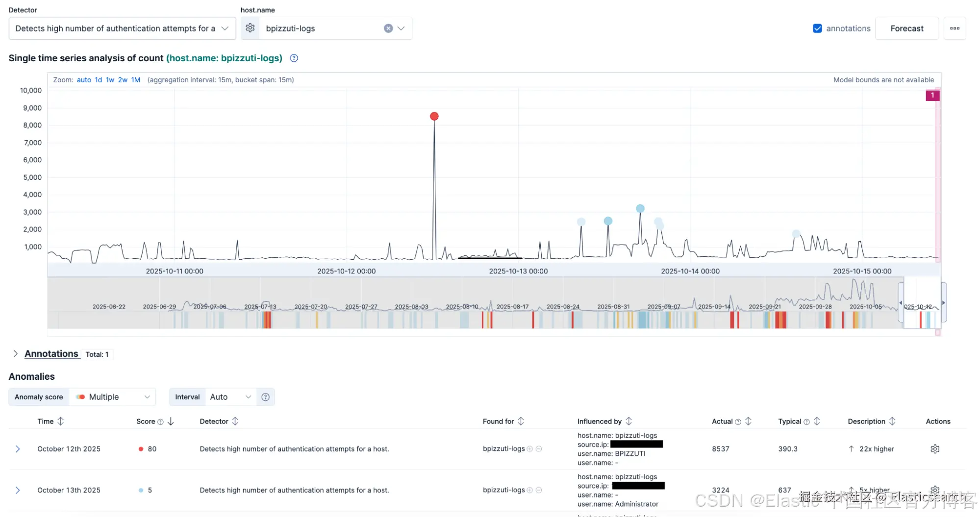Screen dimensions: 980x517
Task: Click right handle of context chart brush
Action: pos(943,303)
